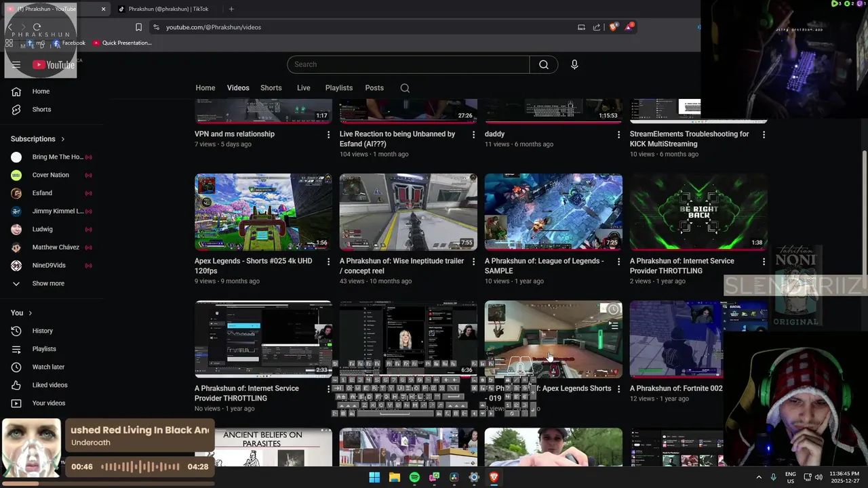This screenshot has width=868, height=488.
Task: Play the Wise Ineptitude trailer thumbnail
Action: point(408,212)
